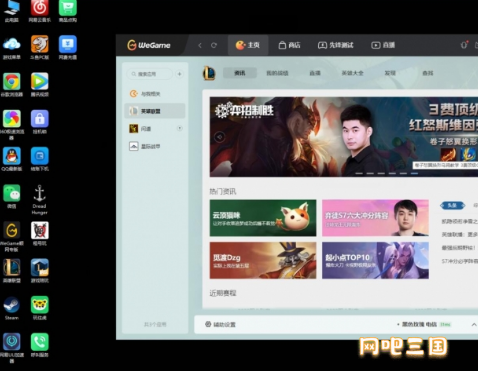Click the plus button beside search box

tap(179, 74)
